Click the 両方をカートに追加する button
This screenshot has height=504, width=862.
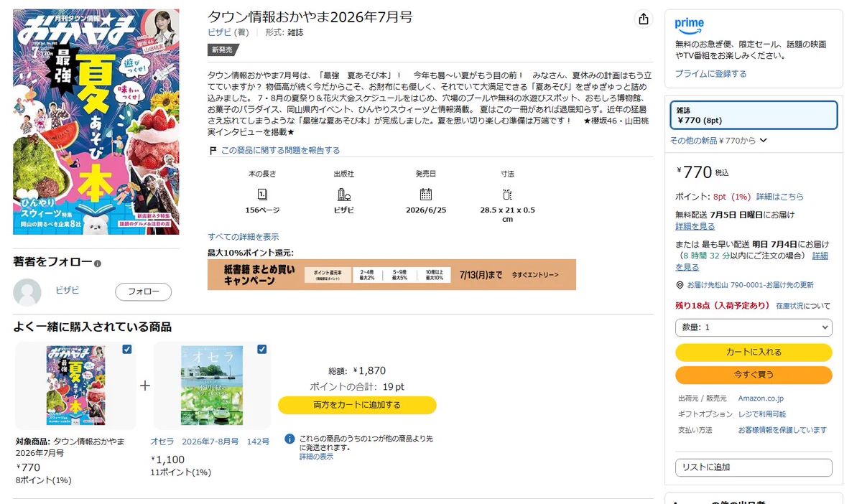357,405
